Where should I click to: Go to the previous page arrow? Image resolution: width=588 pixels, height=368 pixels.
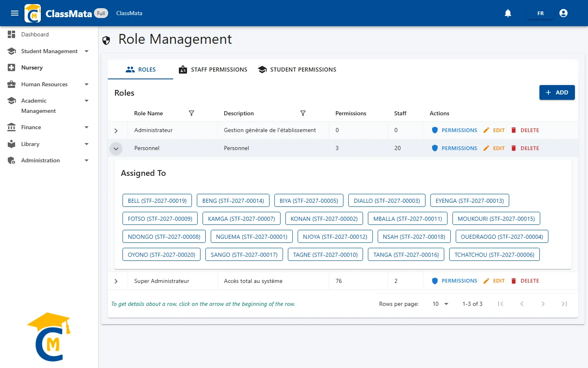(522, 304)
